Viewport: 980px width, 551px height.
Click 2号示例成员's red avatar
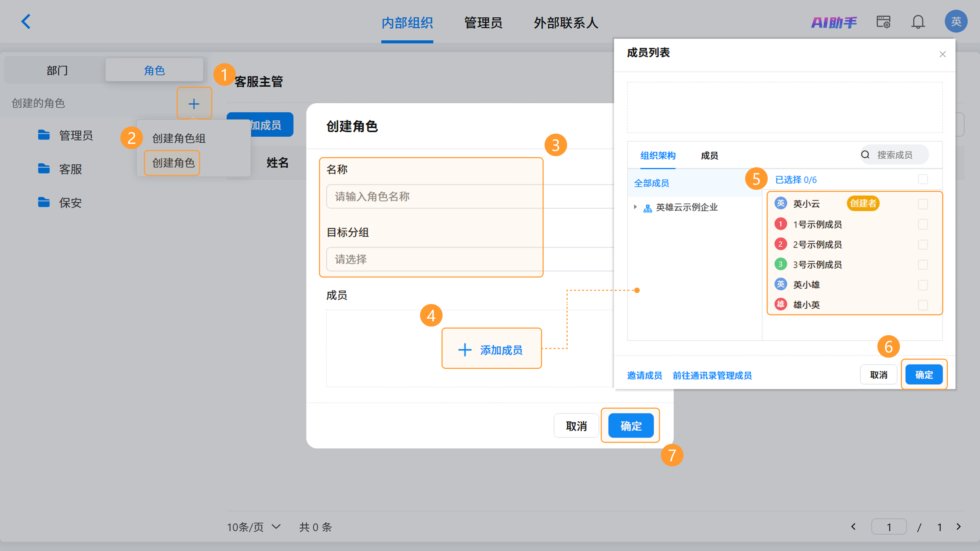(x=781, y=244)
